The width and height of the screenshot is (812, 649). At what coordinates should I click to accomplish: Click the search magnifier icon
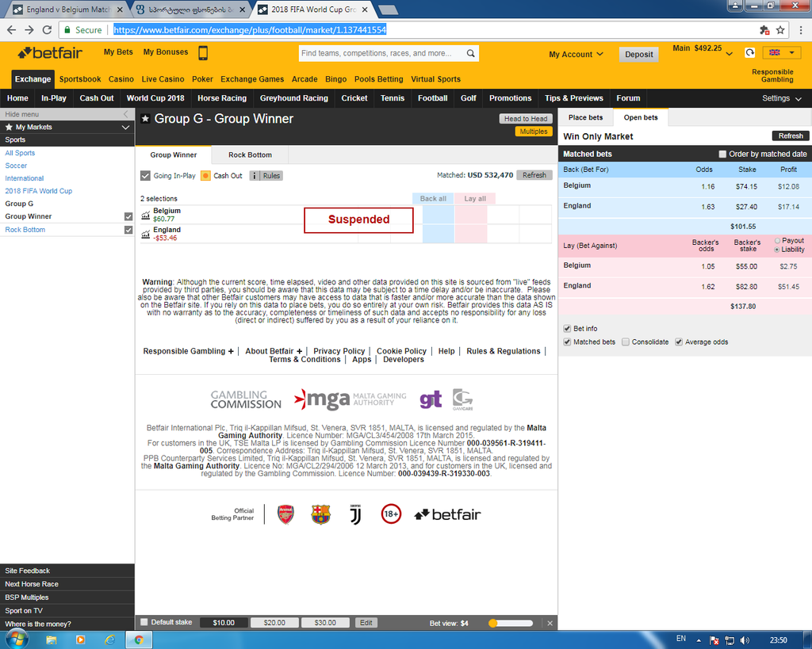(470, 53)
